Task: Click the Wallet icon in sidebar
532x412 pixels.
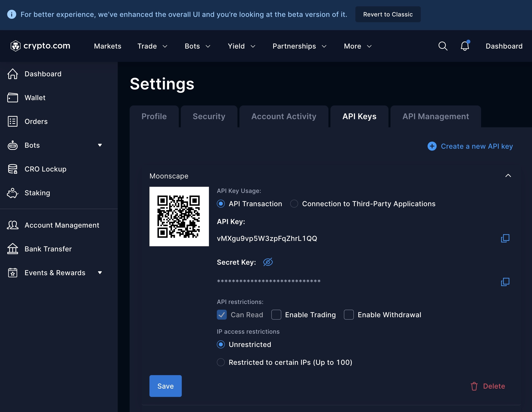Action: pos(13,98)
